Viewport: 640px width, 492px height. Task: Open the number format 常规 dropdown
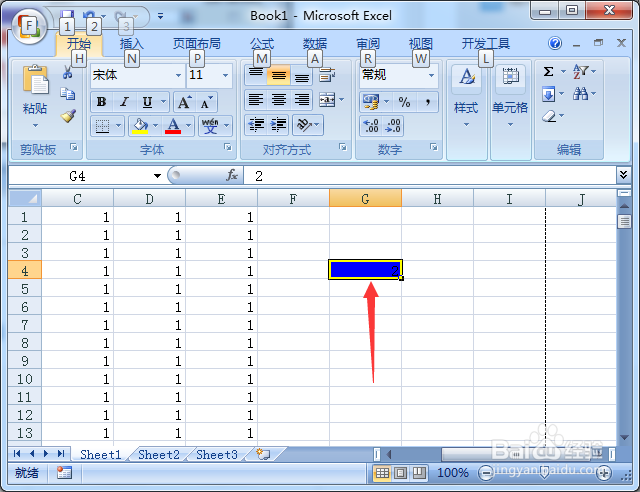(431, 75)
